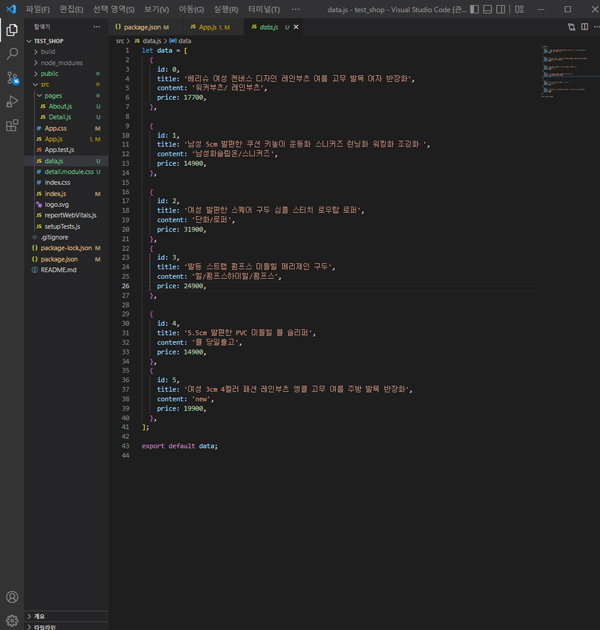Open Explorer panel more actions ellipsis
The width and height of the screenshot is (600, 630).
point(97,27)
